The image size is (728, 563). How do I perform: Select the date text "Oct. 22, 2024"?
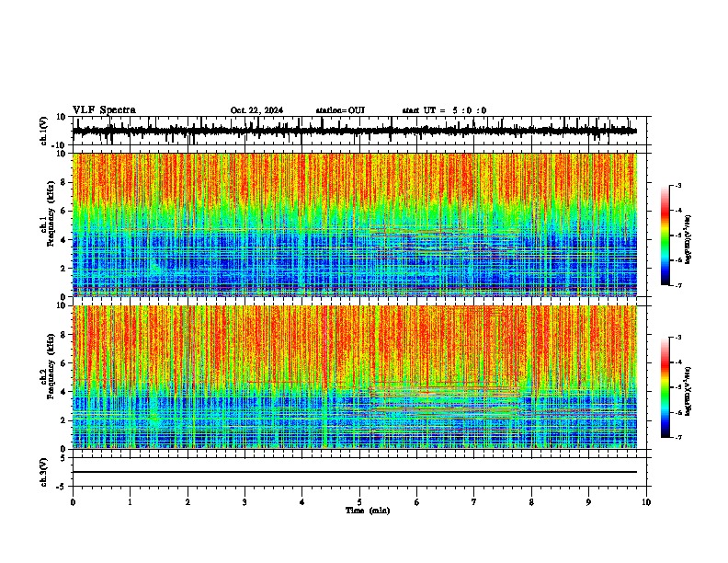pyautogui.click(x=256, y=110)
